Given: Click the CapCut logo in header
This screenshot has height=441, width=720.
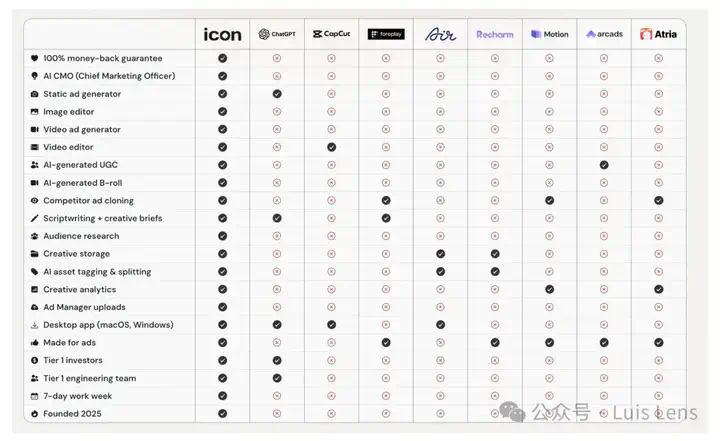Looking at the screenshot, I should [x=331, y=34].
